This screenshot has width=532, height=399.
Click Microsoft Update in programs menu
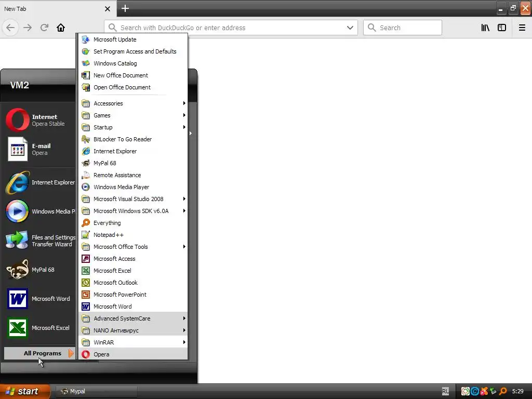click(x=133, y=39)
